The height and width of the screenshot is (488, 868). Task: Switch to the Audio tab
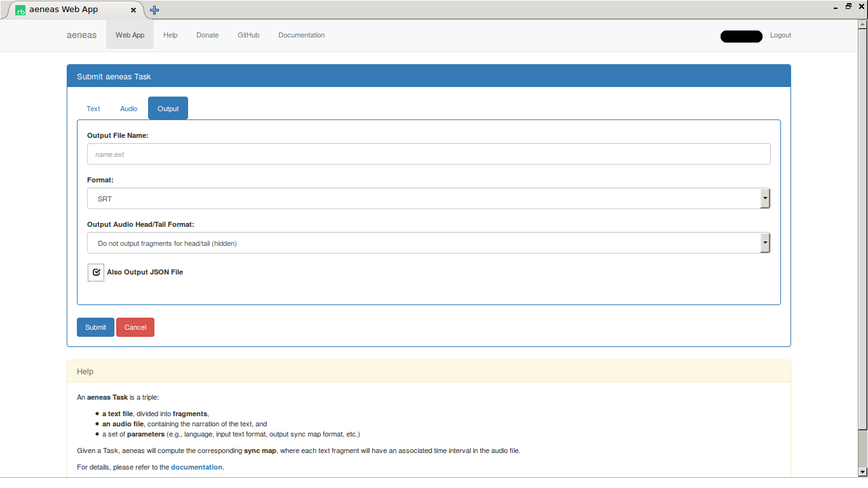(x=129, y=109)
